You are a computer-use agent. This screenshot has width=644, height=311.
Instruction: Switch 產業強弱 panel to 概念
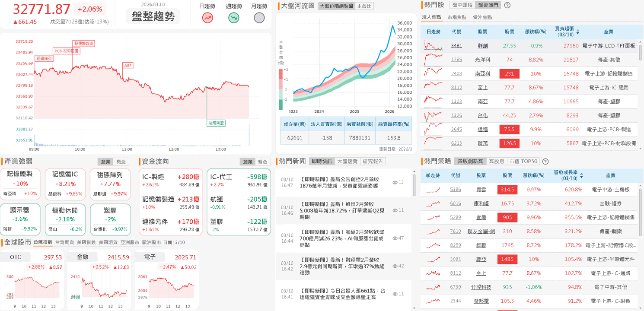(121, 162)
